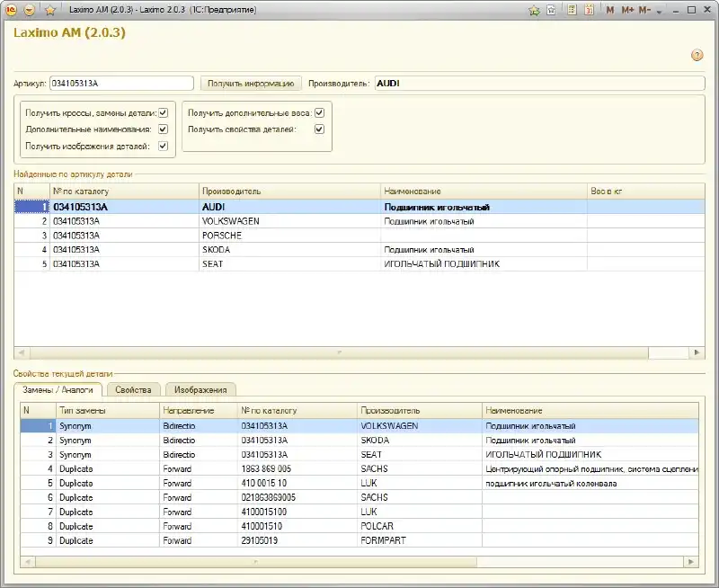Toggle Получить изображения деталей checkbox
Viewport: 719px width, 588px height.
(164, 146)
